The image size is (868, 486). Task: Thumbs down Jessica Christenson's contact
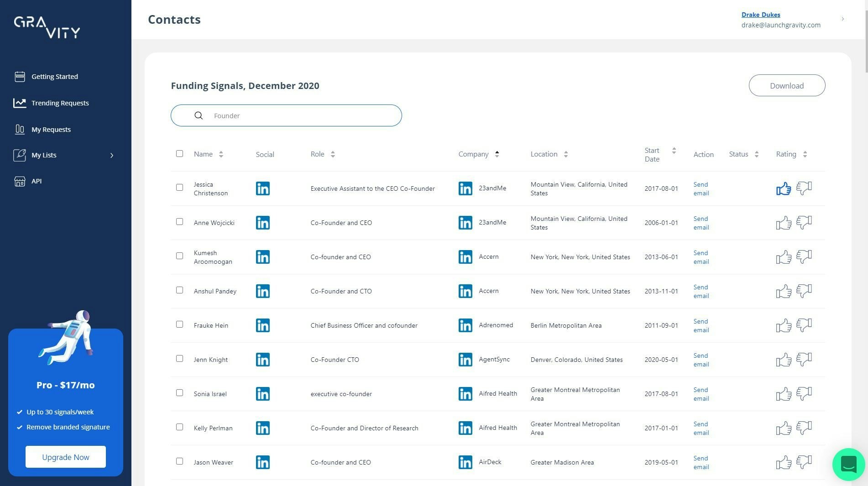pos(804,188)
